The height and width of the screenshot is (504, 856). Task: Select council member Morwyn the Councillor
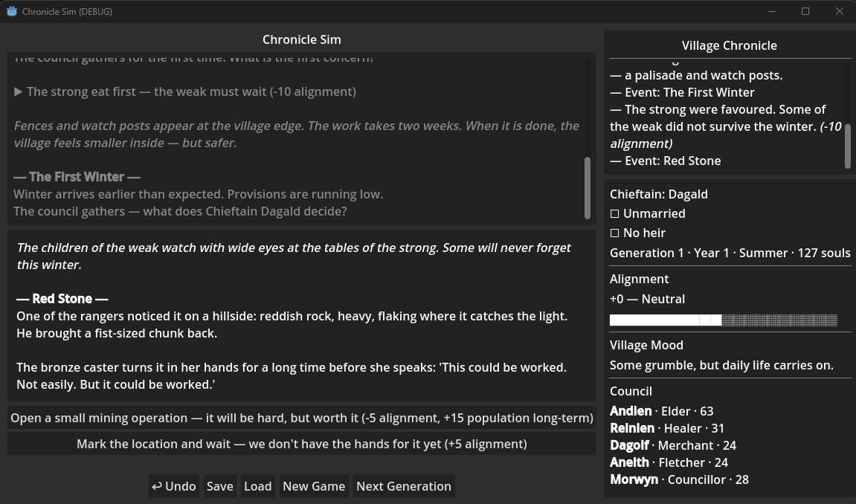[x=679, y=479]
